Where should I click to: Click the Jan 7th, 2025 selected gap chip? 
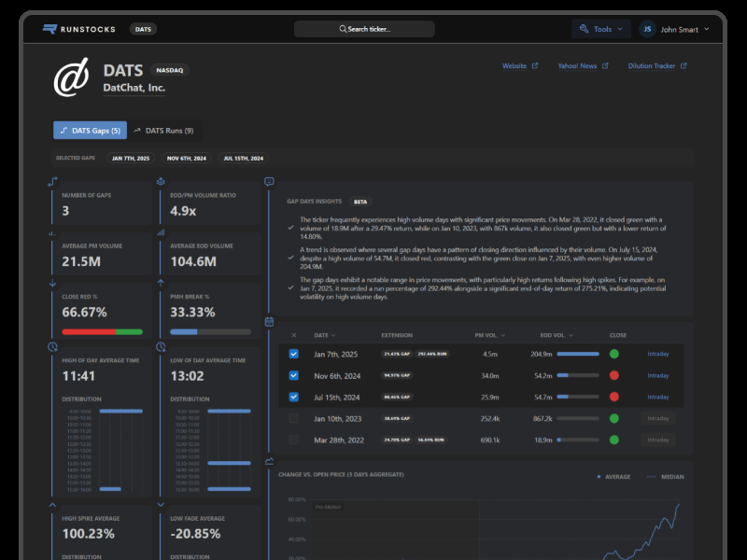pos(131,158)
